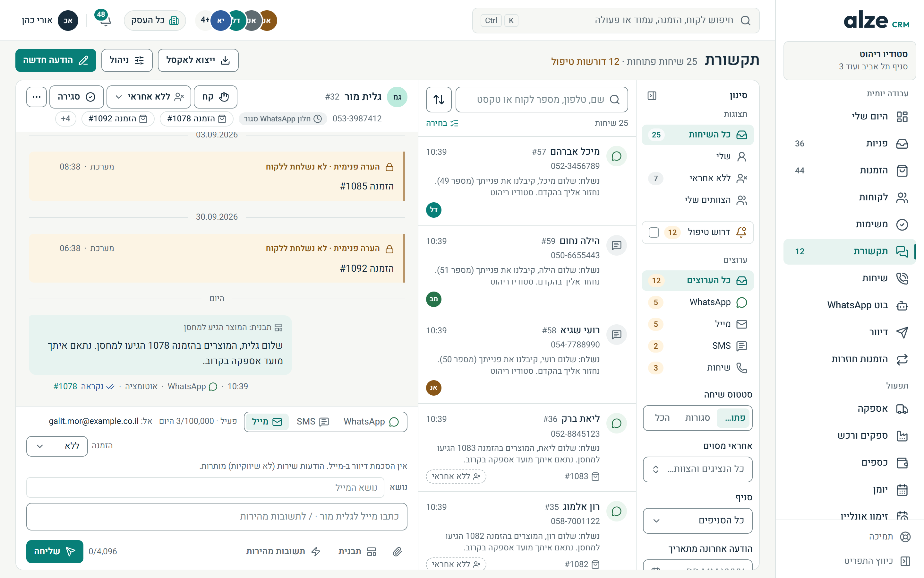This screenshot has width=924, height=578.
Task: Click the הודעה חדשה new message button
Action: point(56,60)
